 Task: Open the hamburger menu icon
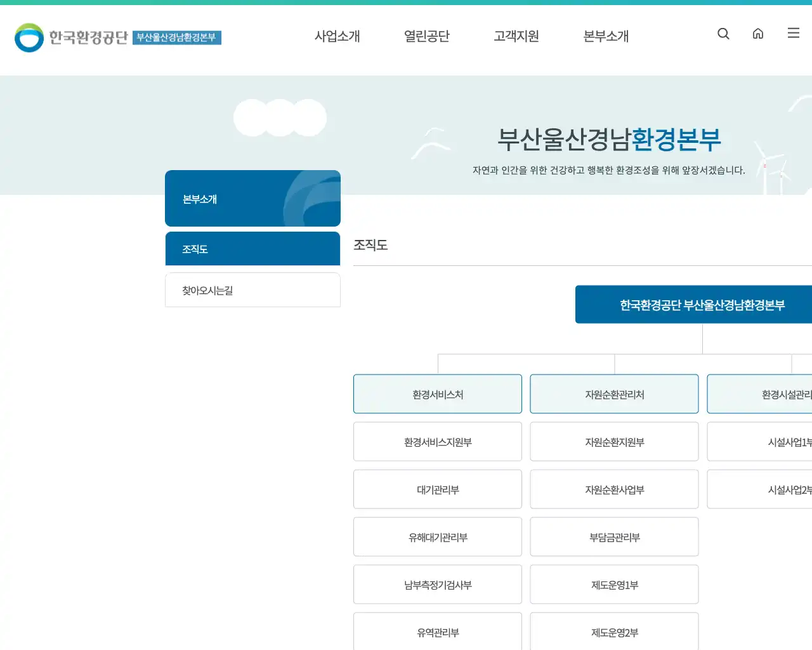click(x=793, y=34)
